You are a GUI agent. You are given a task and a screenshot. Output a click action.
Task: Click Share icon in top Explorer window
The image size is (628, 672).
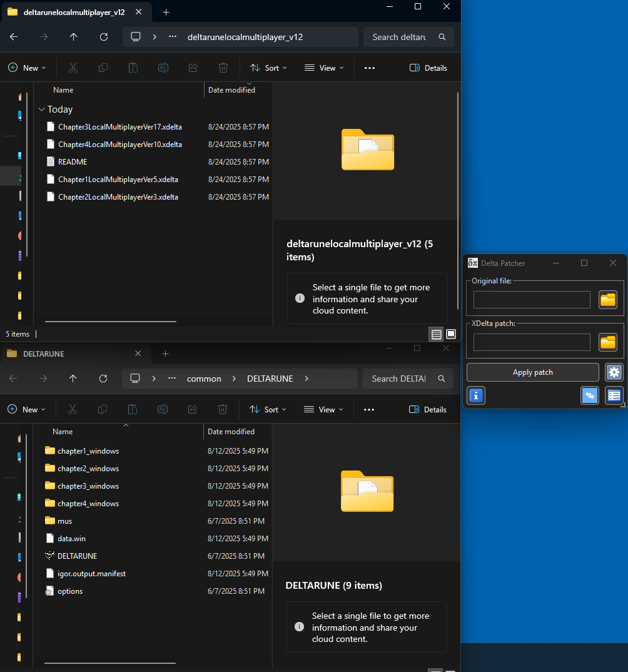coord(193,68)
